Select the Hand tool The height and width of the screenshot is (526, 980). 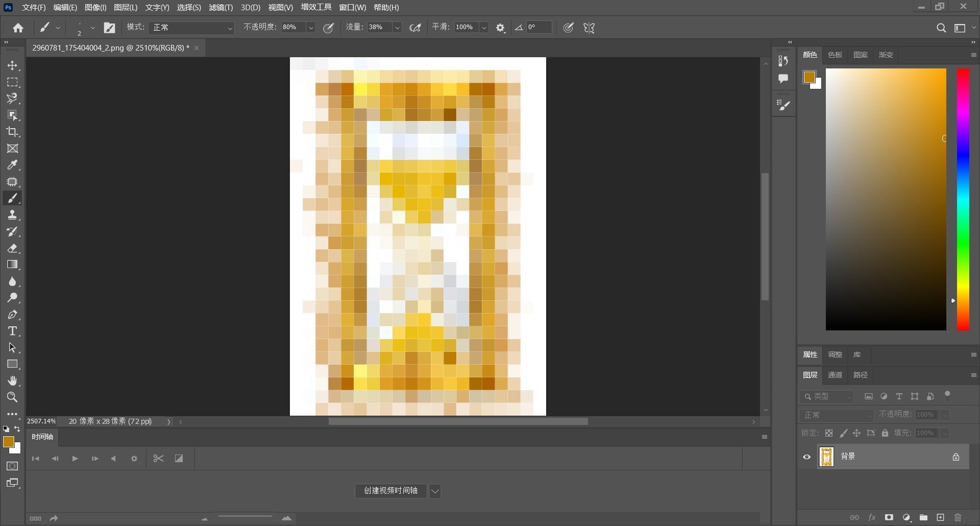pos(13,381)
